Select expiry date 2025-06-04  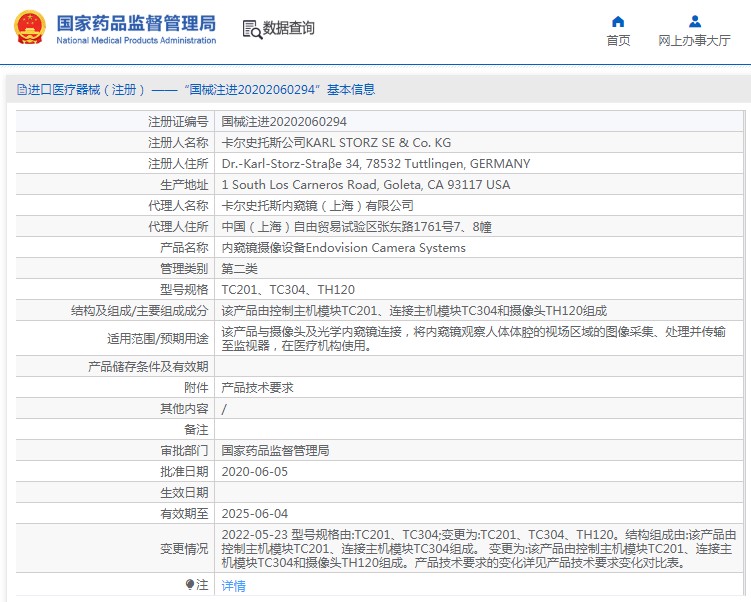pyautogui.click(x=255, y=514)
